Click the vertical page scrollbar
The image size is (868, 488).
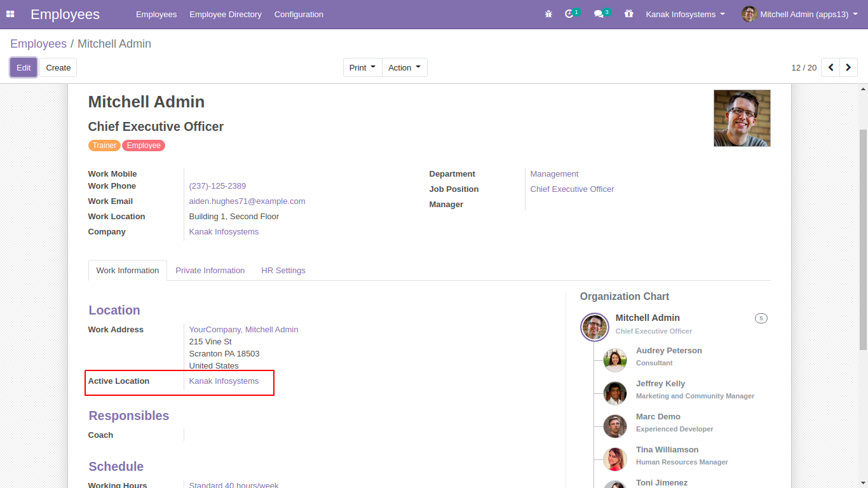click(863, 239)
